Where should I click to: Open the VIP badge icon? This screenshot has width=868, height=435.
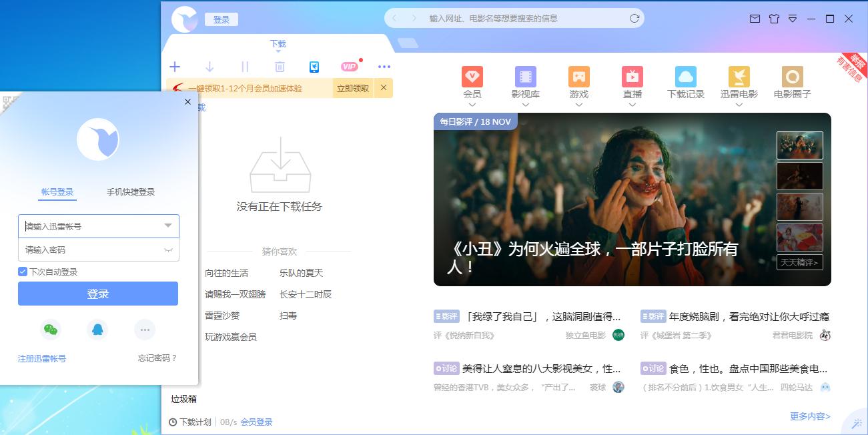350,67
